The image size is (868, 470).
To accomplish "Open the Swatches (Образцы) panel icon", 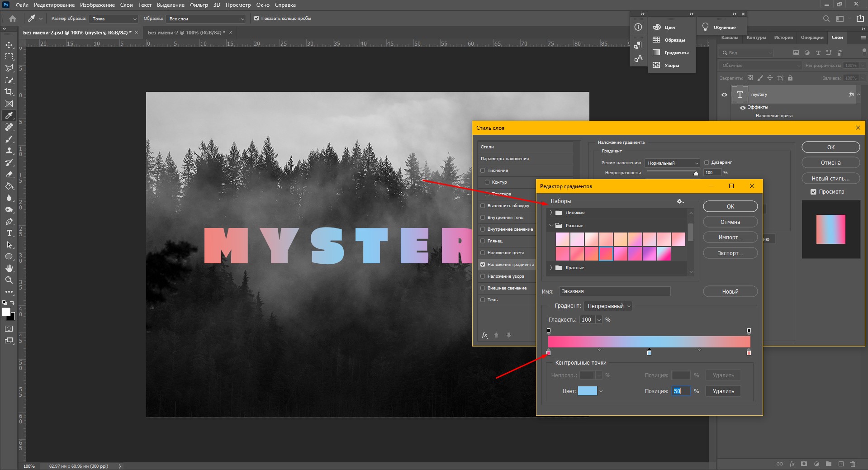I will pos(656,40).
